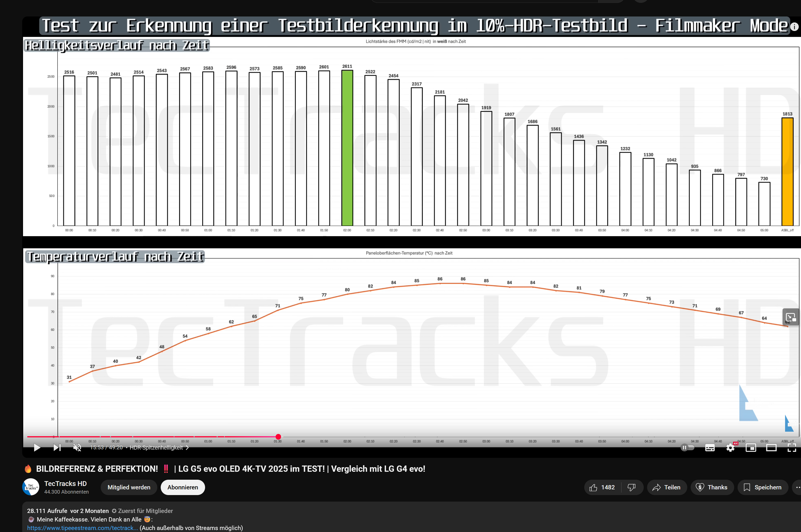Expand the HDR-Spitzenhelligkeit chapter list
Screen dimensions: 801x532
click(x=187, y=448)
